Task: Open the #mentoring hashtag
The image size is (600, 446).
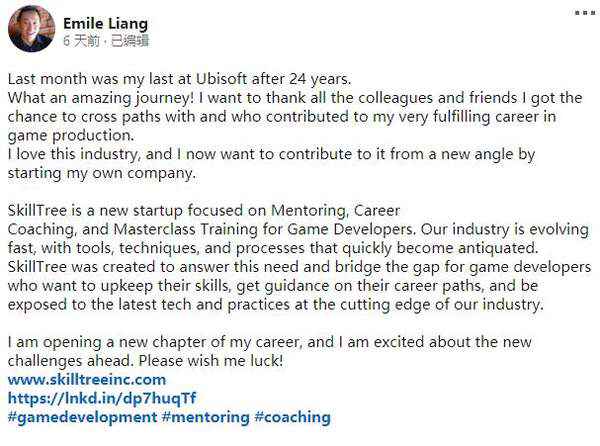Action: (x=203, y=416)
